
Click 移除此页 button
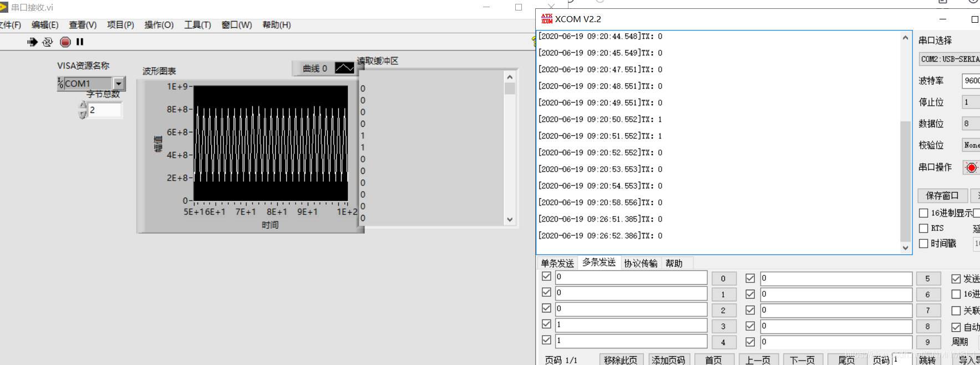(x=621, y=360)
